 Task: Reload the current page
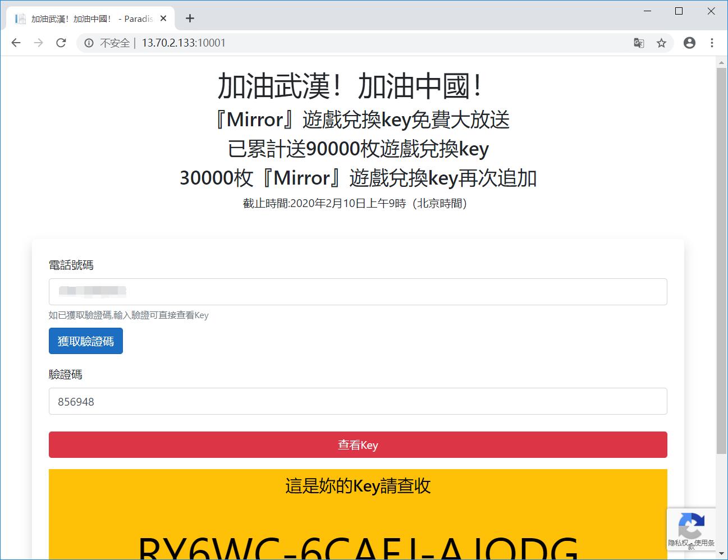[x=61, y=43]
